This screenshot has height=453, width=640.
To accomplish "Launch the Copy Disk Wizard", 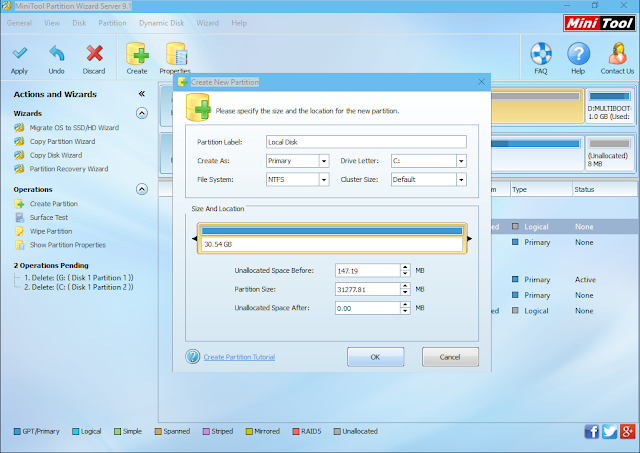I will tap(56, 155).
